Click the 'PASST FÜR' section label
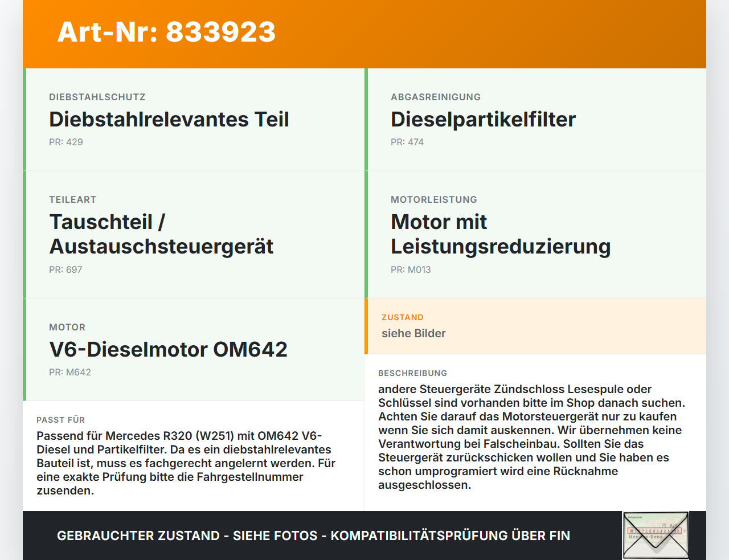This screenshot has height=560, width=729. [x=60, y=420]
